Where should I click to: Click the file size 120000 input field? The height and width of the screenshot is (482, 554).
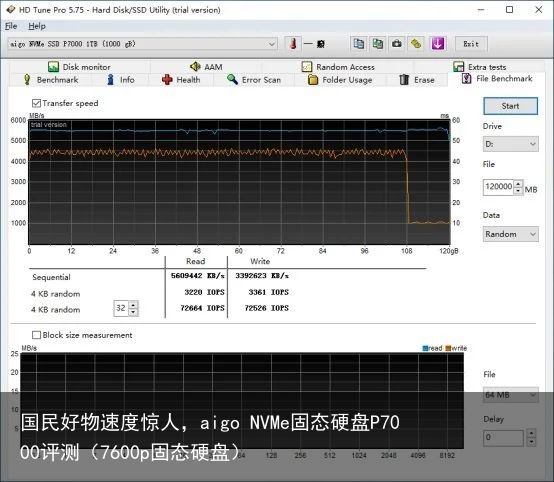pos(499,187)
